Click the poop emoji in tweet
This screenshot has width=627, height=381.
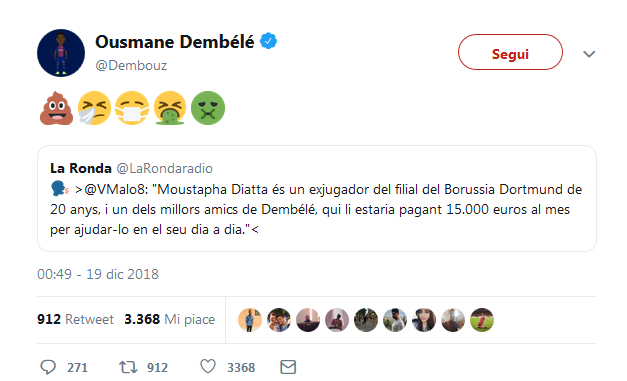point(56,108)
